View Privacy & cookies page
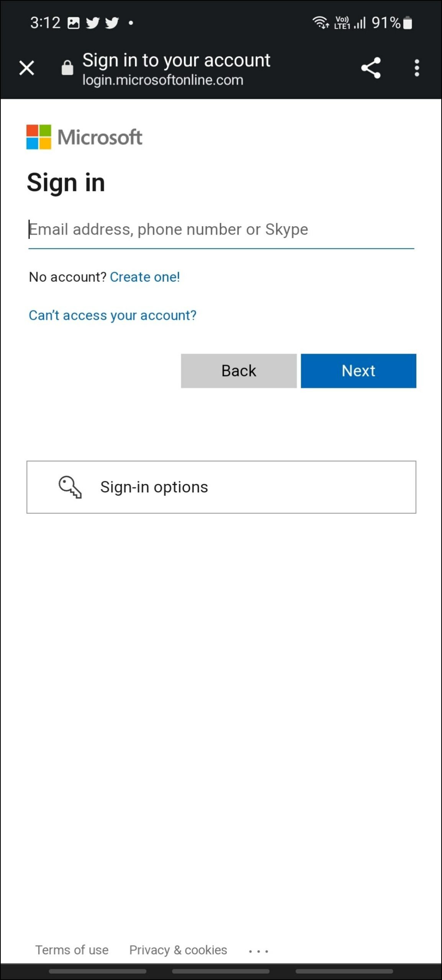442x980 pixels. coord(178,950)
